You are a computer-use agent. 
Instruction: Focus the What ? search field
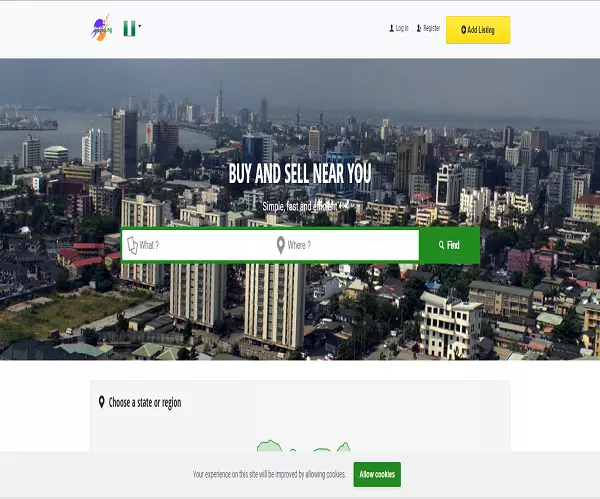[x=196, y=245]
